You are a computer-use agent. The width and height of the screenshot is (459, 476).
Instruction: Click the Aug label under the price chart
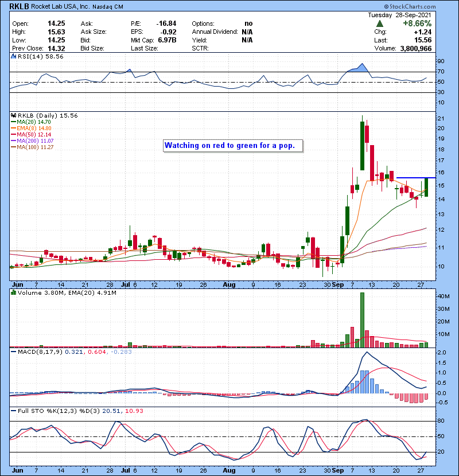click(229, 285)
